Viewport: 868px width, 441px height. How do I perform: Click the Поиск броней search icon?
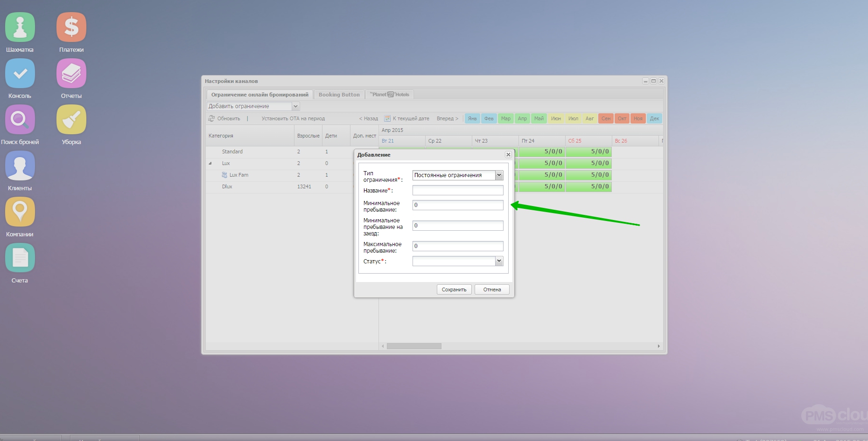click(x=20, y=120)
